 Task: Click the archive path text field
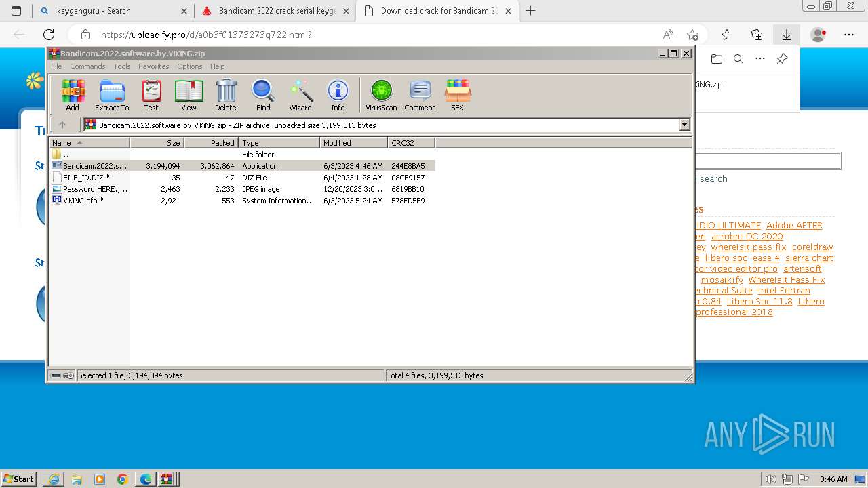[381, 125]
